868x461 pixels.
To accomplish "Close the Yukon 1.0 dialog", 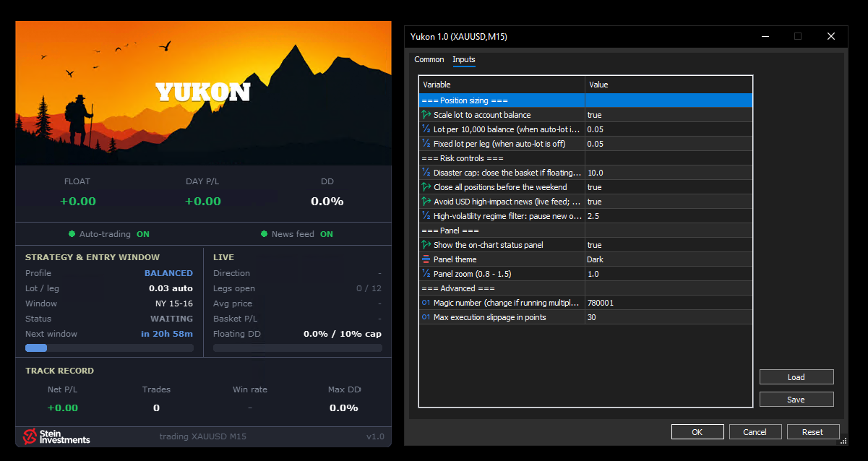I will [x=831, y=36].
